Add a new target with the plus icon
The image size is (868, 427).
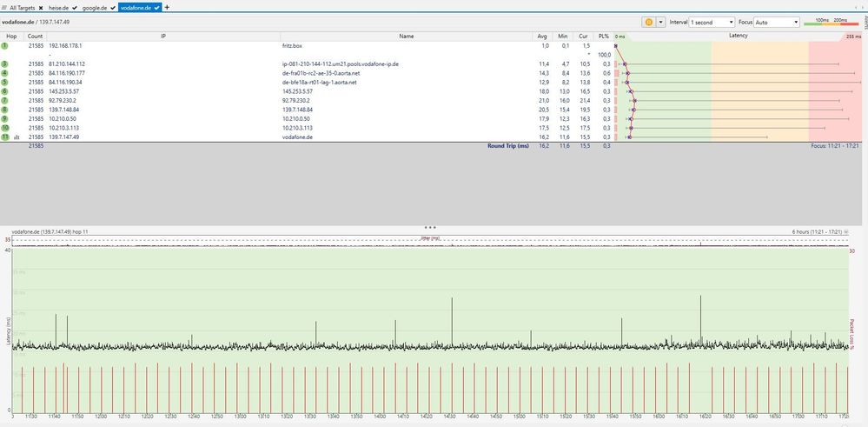167,7
